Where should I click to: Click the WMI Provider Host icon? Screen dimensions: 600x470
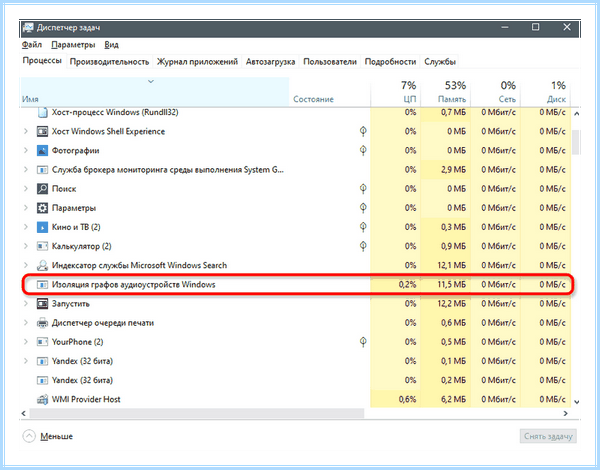point(42,399)
